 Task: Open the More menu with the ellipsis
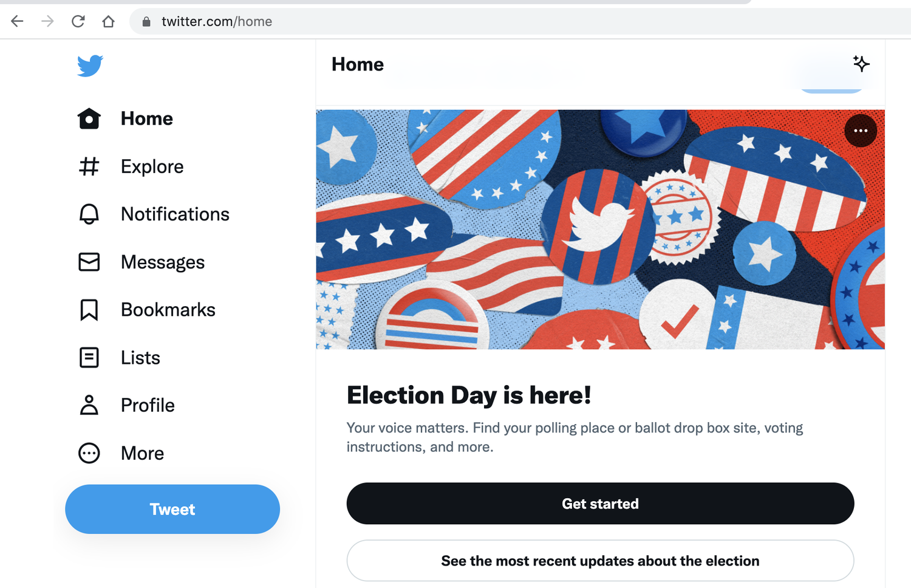tap(89, 453)
